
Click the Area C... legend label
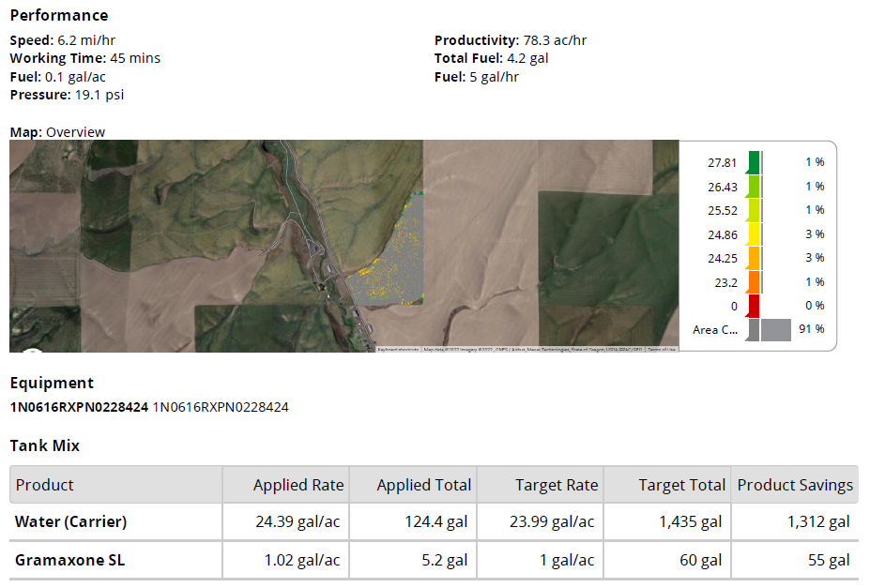point(715,330)
